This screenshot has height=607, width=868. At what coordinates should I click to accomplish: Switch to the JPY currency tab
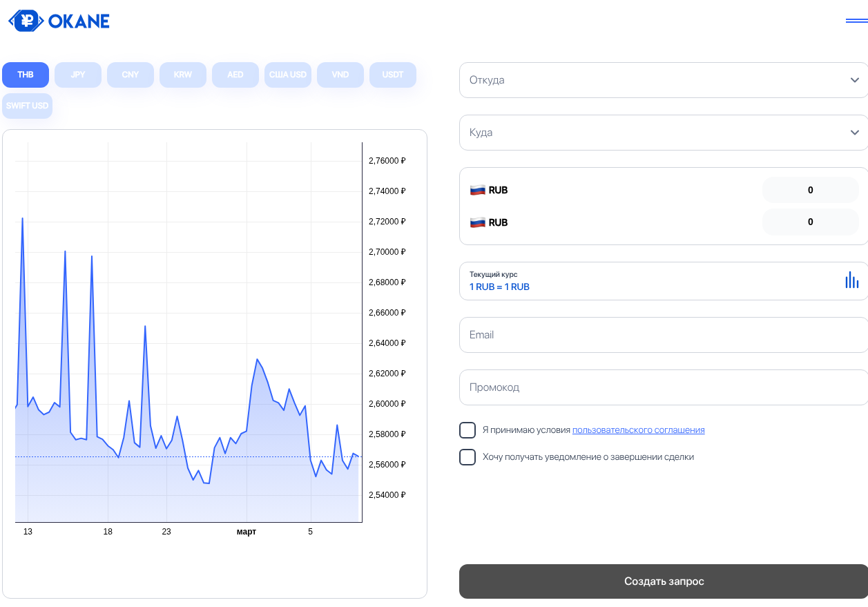click(x=78, y=75)
